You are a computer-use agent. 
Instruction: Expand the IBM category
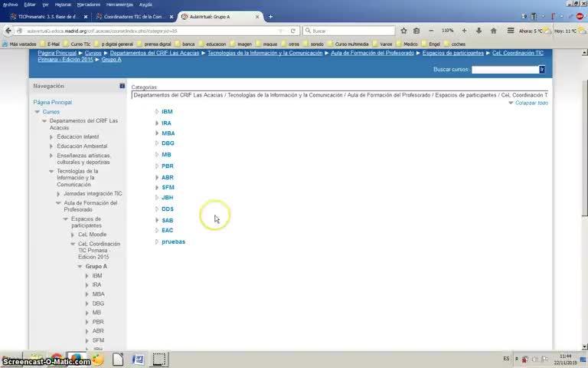click(157, 111)
